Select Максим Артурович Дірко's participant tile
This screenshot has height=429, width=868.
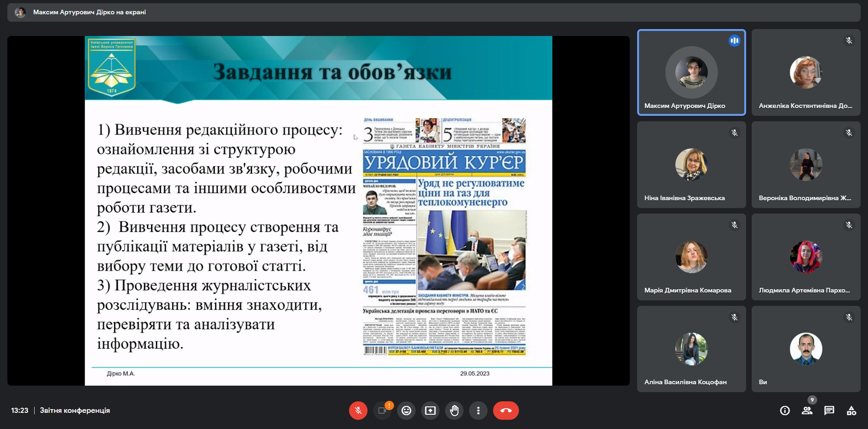tap(691, 72)
